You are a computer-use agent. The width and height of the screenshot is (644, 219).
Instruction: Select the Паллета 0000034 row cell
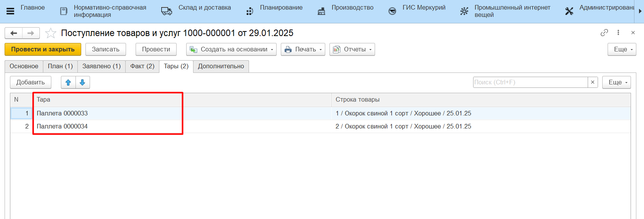pyautogui.click(x=62, y=127)
